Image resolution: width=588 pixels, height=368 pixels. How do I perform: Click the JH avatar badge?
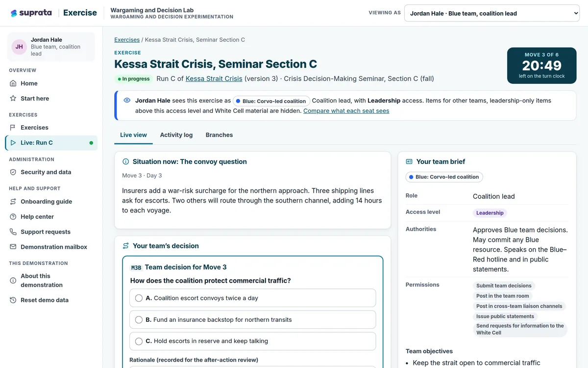[x=19, y=47]
